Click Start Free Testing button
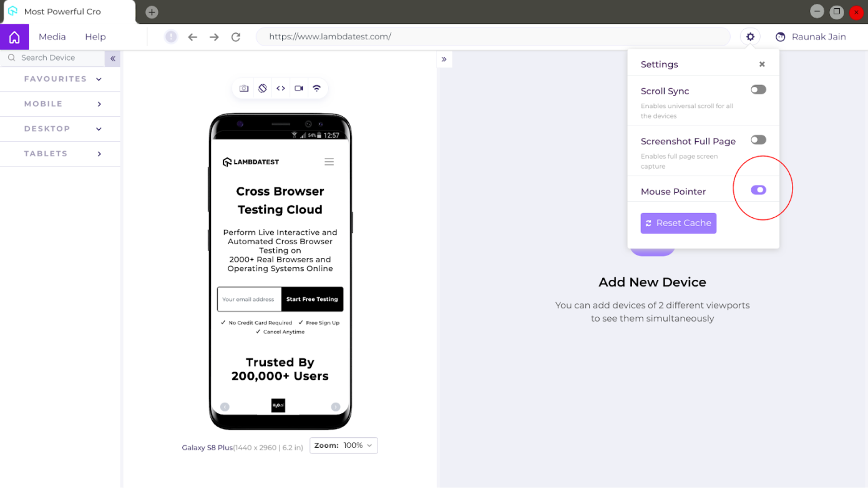 coord(312,299)
